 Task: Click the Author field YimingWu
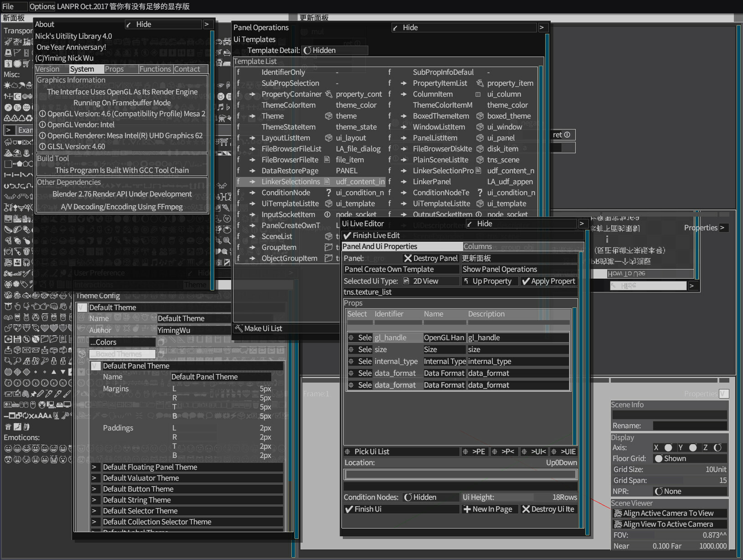click(x=194, y=330)
